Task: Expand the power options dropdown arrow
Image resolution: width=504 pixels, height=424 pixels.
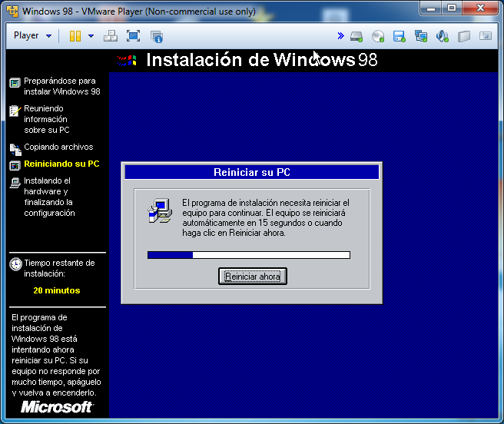Action: tap(91, 36)
